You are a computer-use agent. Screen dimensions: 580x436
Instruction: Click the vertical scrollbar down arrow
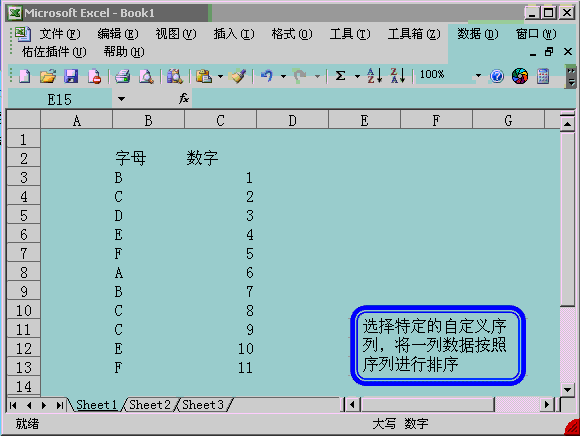567,389
